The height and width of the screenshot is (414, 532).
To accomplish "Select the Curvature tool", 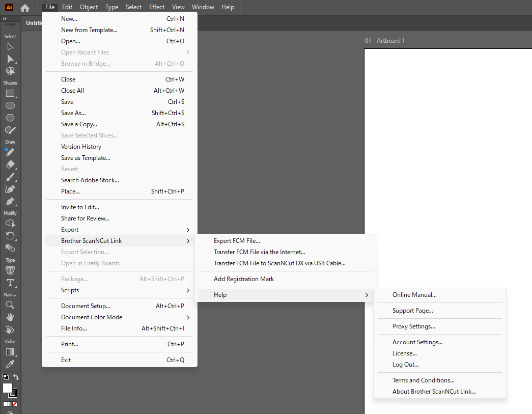I will 10,189.
